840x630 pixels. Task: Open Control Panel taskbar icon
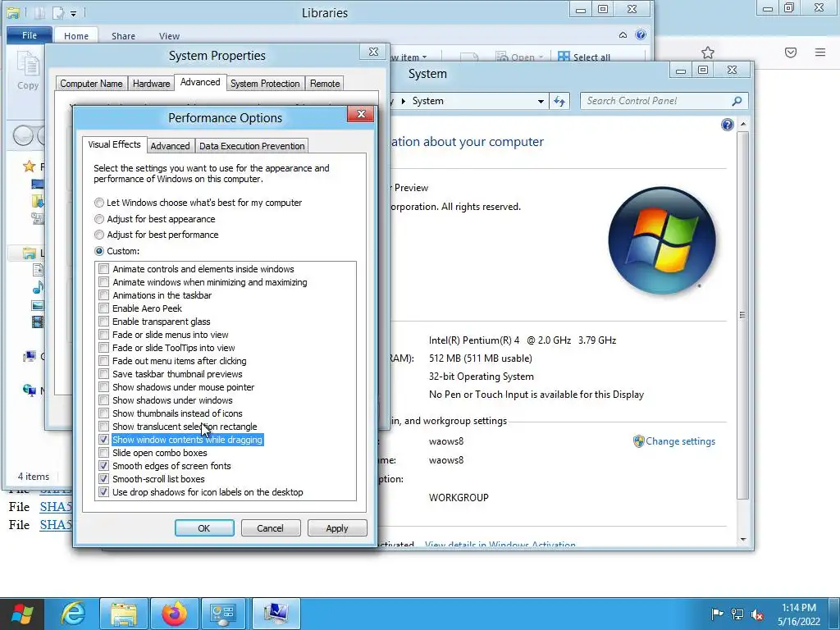(x=223, y=614)
